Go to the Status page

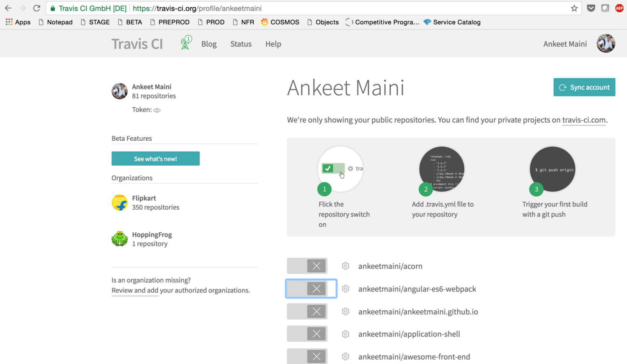coord(241,44)
